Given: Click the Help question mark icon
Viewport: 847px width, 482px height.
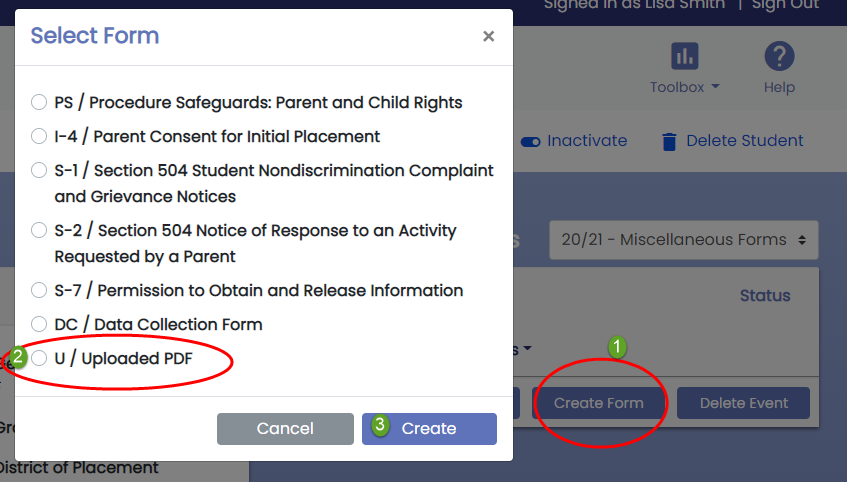Looking at the screenshot, I should [779, 56].
